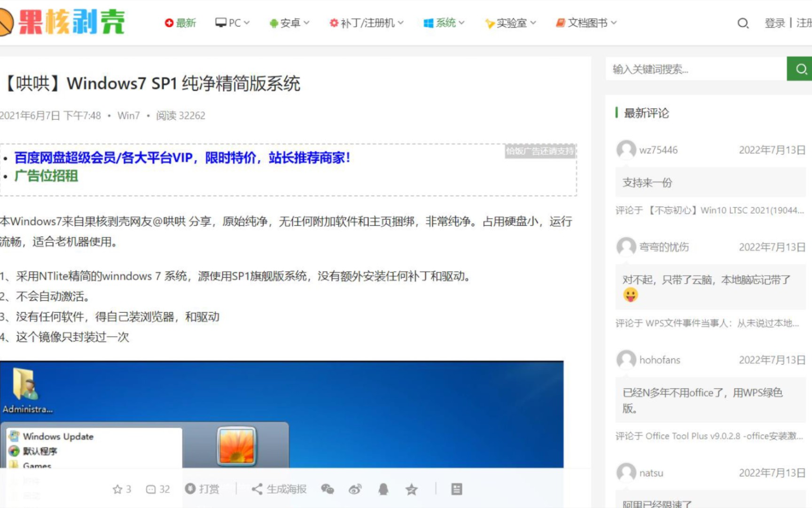Expand the PC dropdown menu
Screen dimensions: 812x508
tap(232, 23)
